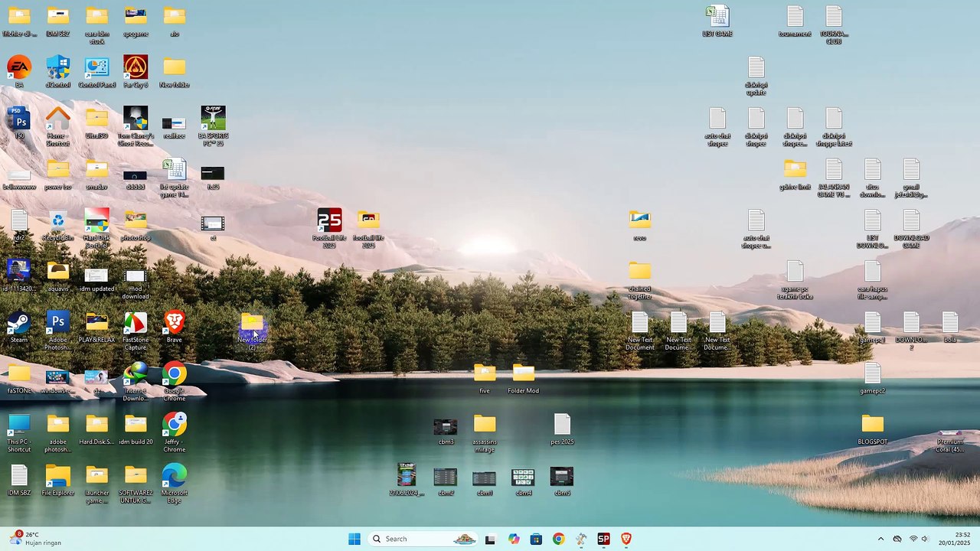This screenshot has height=551, width=980.
Task: Show hidden system tray icons
Action: click(880, 539)
